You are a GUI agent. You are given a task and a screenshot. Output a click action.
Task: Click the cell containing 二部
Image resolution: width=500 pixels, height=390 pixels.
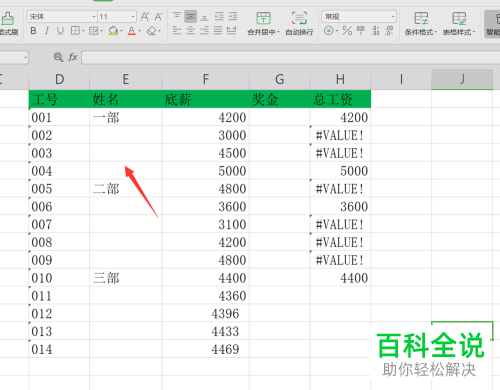[x=126, y=189]
